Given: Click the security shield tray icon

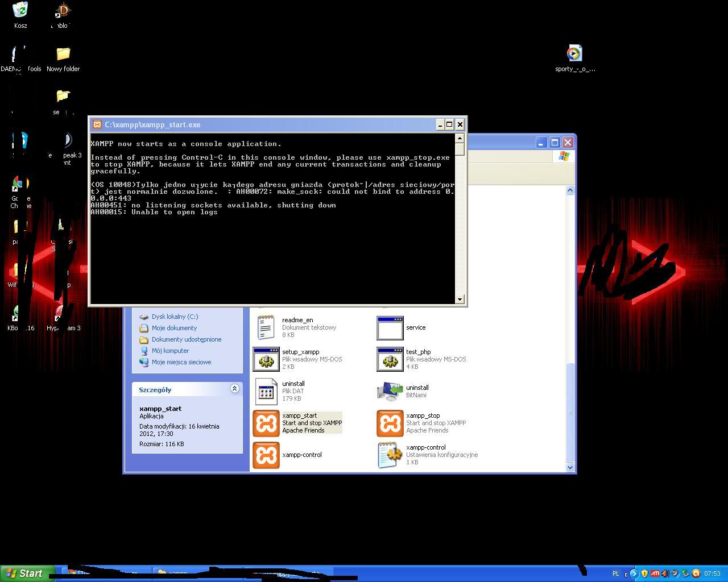Looking at the screenshot, I should [644, 573].
